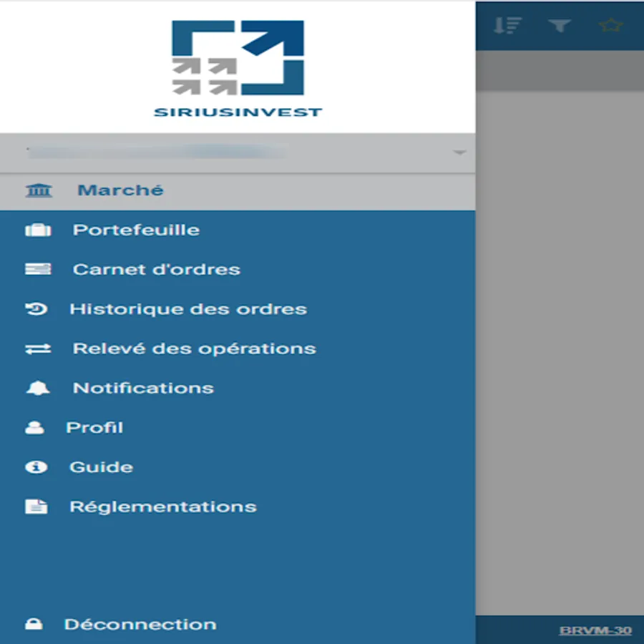Viewport: 644px width, 644px height.
Task: Click the Guide info icon
Action: pos(36,467)
